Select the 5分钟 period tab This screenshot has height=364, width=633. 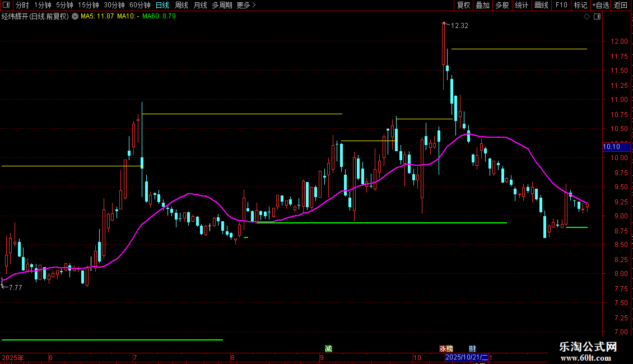[x=64, y=5]
